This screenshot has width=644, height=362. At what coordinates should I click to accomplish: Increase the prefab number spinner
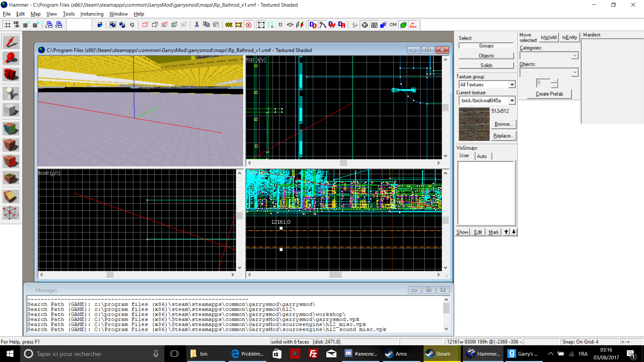[x=554, y=81]
